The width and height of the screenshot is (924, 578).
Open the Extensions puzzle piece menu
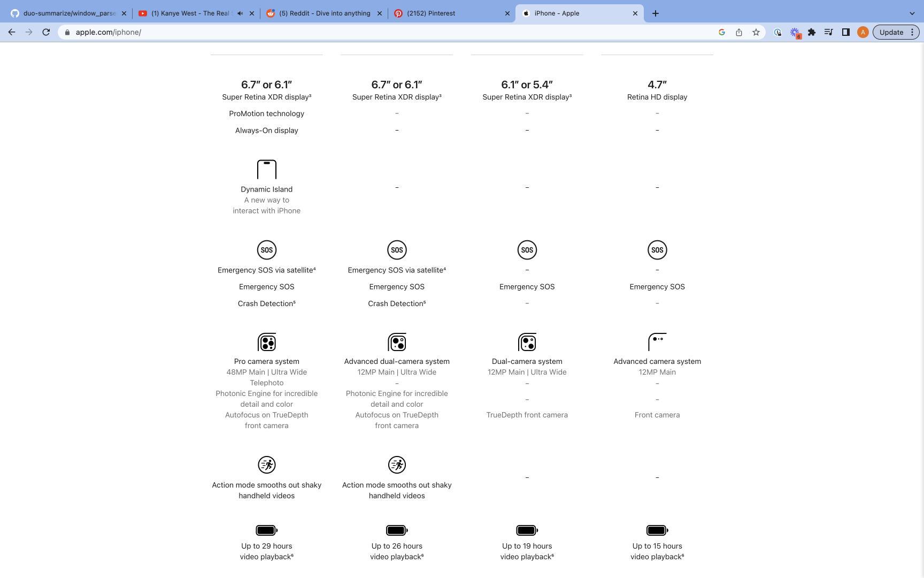812,32
